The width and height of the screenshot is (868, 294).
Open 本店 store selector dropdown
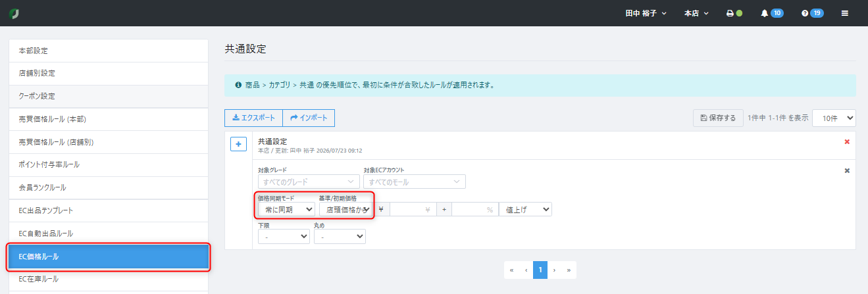coord(696,13)
